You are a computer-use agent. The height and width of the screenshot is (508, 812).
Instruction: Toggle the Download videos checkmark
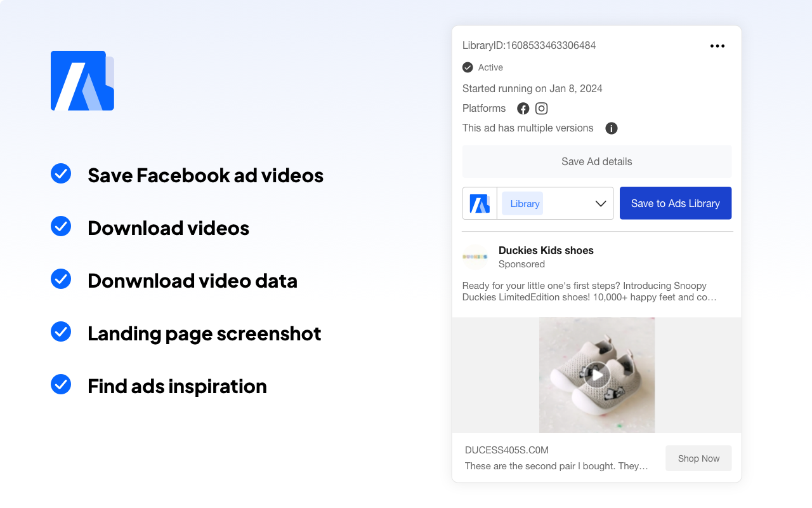pyautogui.click(x=61, y=226)
